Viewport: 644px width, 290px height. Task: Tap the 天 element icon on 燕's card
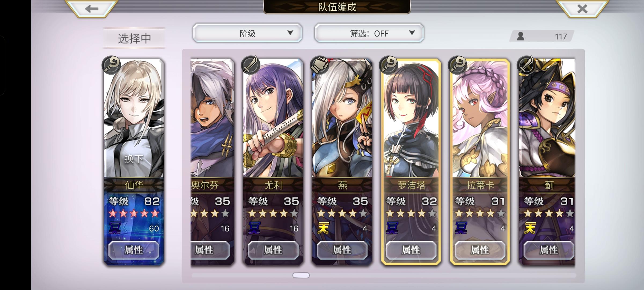pos(323,228)
